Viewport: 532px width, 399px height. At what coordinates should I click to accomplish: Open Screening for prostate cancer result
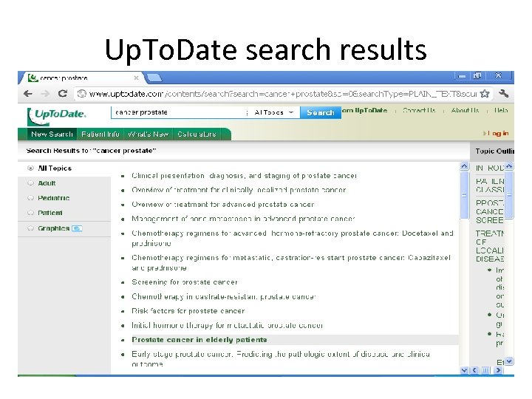point(185,282)
